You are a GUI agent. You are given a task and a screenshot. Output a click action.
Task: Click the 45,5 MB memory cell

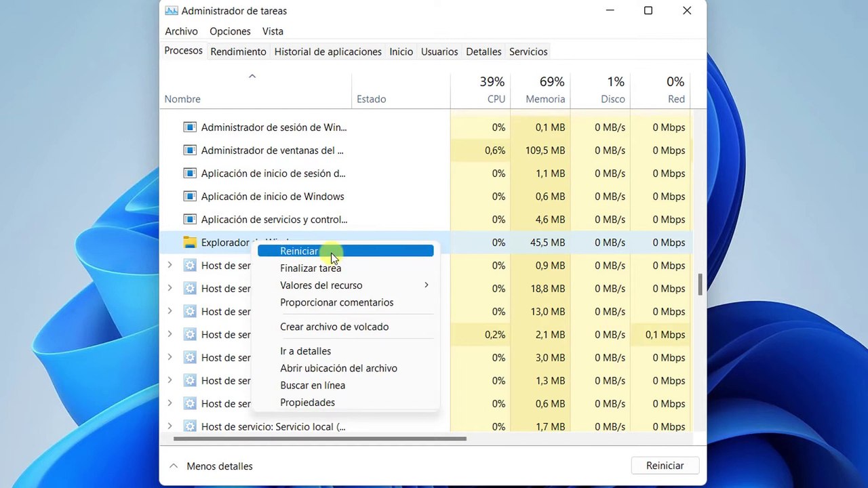pos(540,243)
